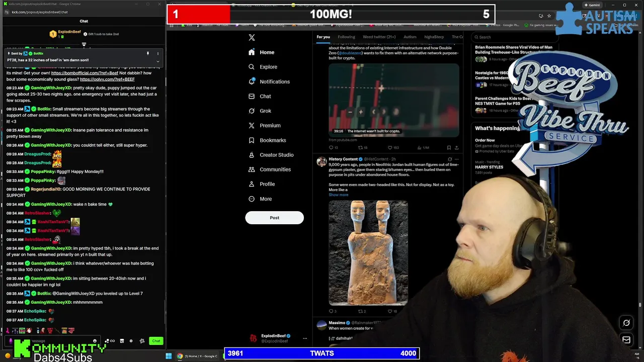Open the Windows Start button

pos(169,356)
